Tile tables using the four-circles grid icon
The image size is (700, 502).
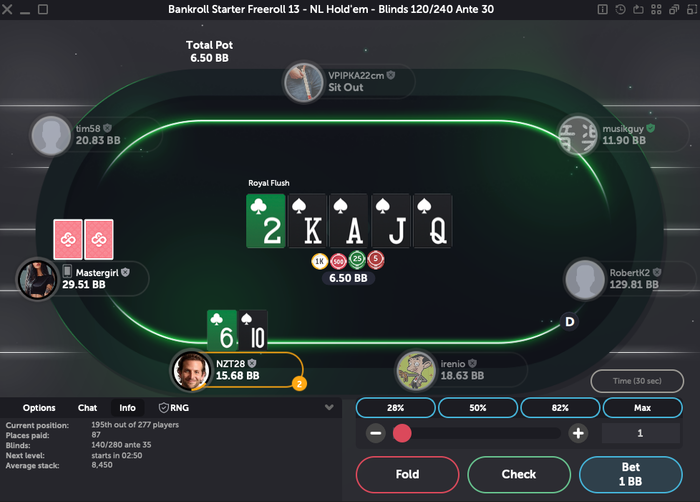pyautogui.click(x=656, y=9)
